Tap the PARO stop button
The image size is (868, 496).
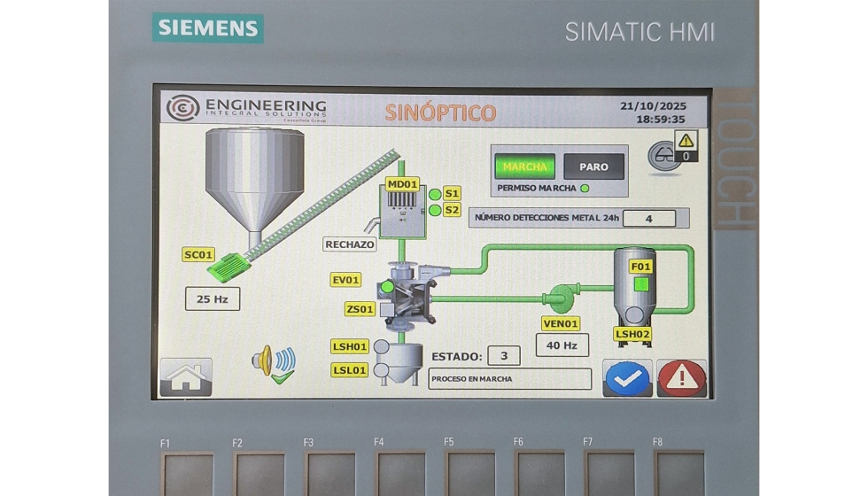click(x=594, y=167)
